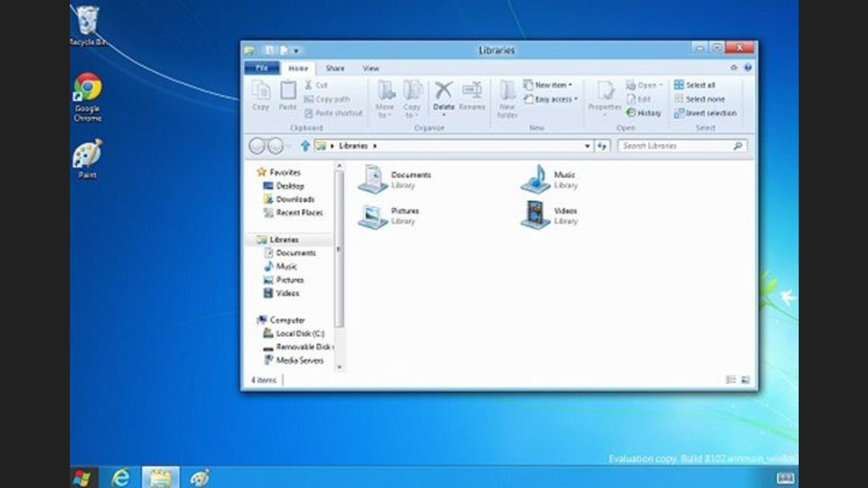
Task: Switch to the Share tab
Action: [x=334, y=68]
